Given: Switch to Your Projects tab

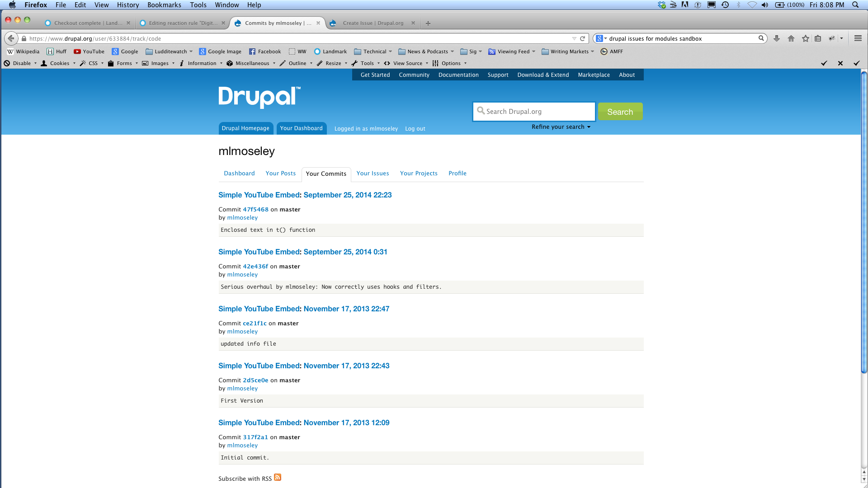Looking at the screenshot, I should tap(419, 174).
